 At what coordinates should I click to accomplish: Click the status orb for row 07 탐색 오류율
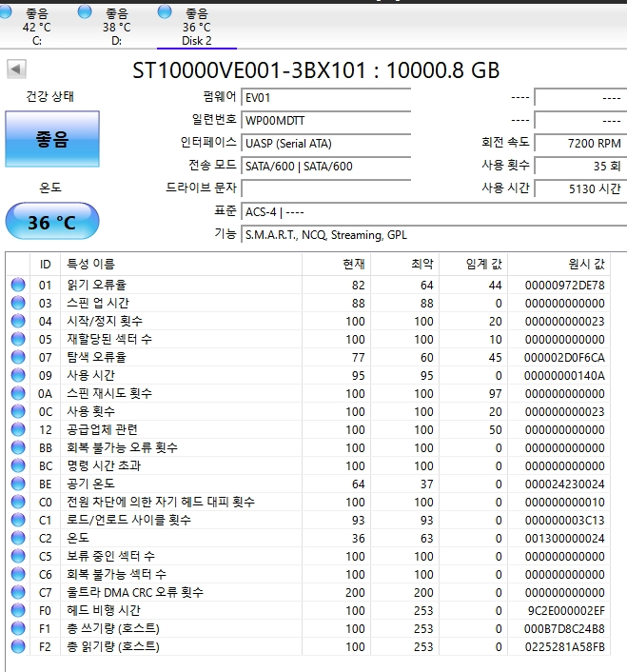pos(18,357)
